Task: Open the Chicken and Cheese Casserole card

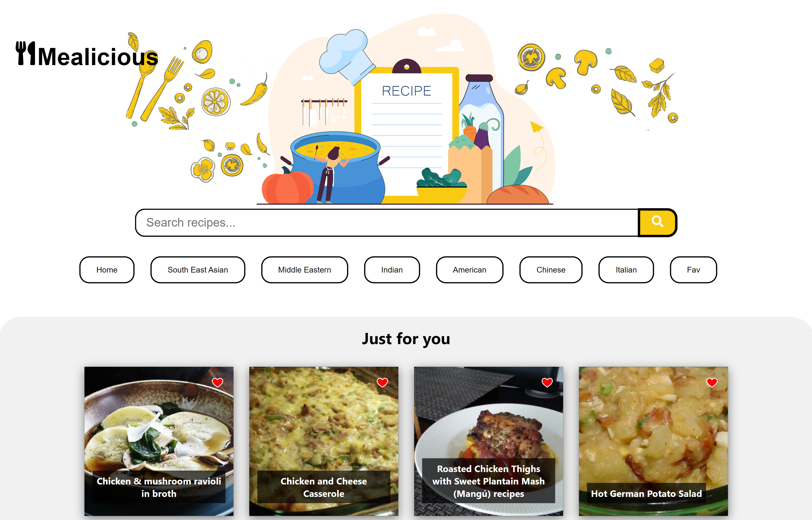Action: pyautogui.click(x=323, y=441)
